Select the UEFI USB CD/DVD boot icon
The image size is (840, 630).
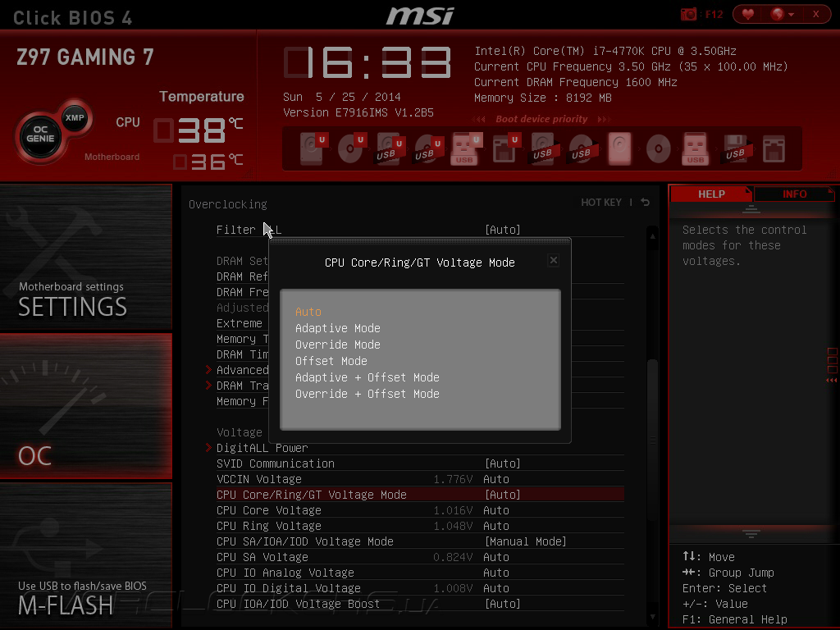click(x=428, y=148)
